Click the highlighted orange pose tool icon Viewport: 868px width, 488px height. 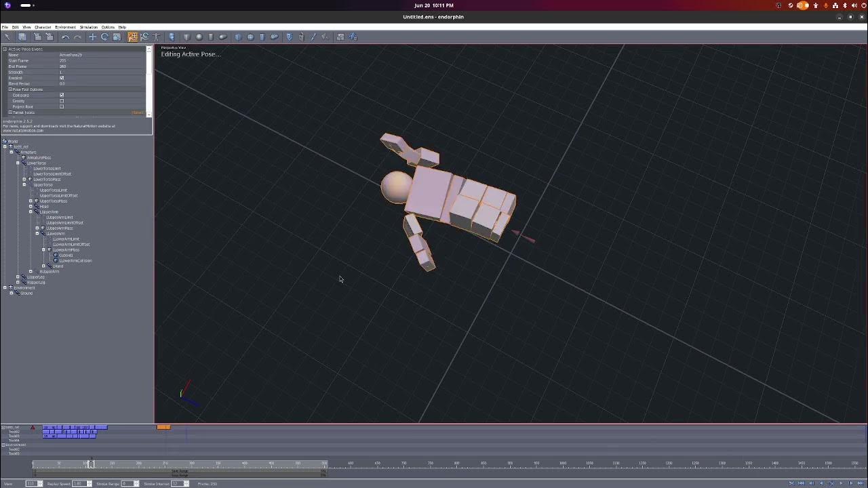click(133, 37)
